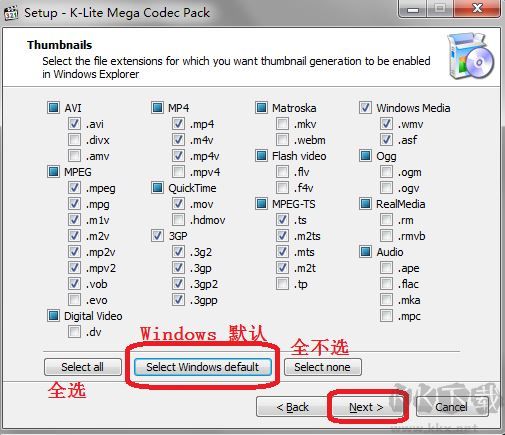This screenshot has height=435, width=505.
Task: Uncheck the .3gpp extension
Action: point(178,300)
